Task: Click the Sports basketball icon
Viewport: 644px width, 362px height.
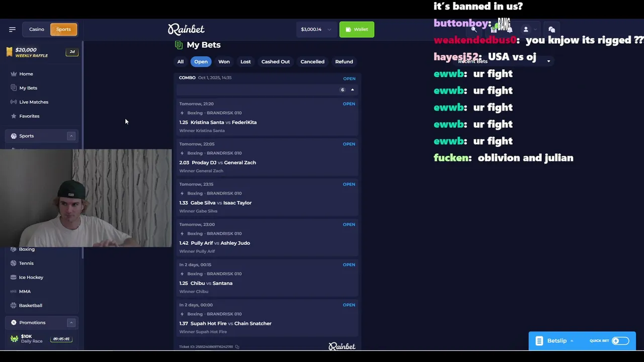Action: coord(14,136)
